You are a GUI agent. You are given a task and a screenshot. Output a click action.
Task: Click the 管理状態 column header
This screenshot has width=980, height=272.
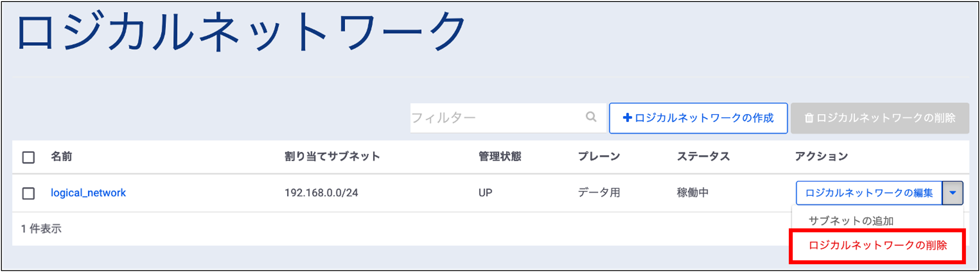[x=499, y=156]
